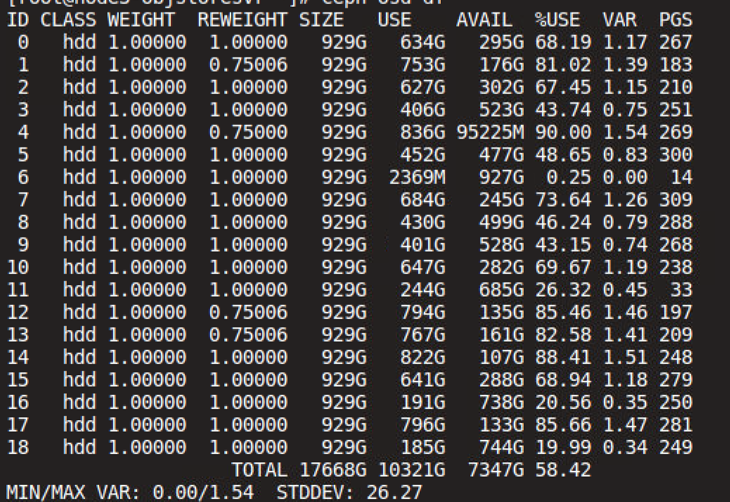Click the TOTAL label
This screenshot has width=730, height=502.
(259, 470)
